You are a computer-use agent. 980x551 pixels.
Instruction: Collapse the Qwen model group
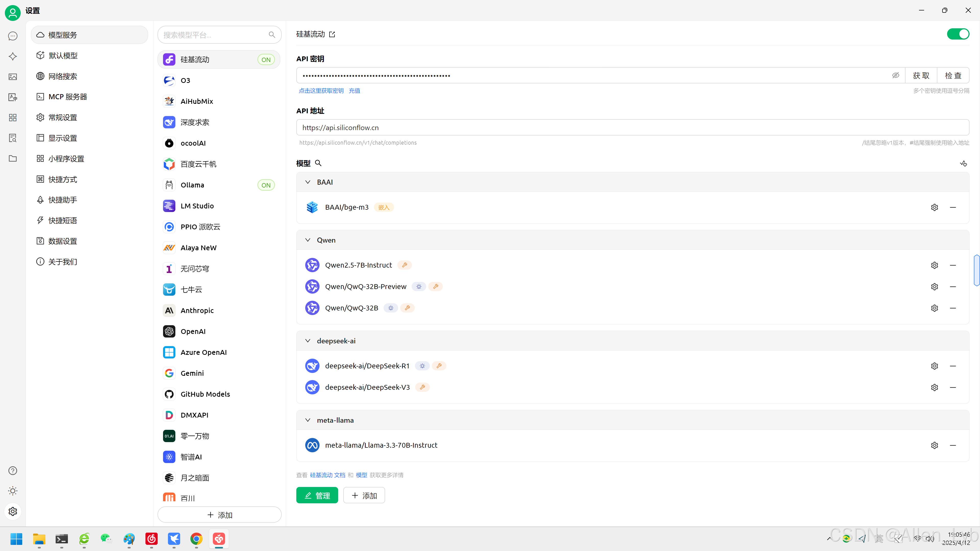click(x=308, y=240)
